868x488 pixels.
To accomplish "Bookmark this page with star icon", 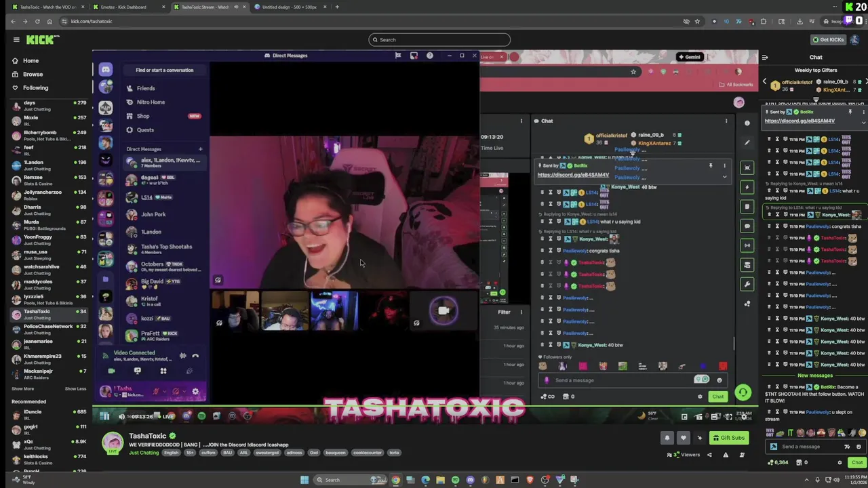I will coord(697,21).
